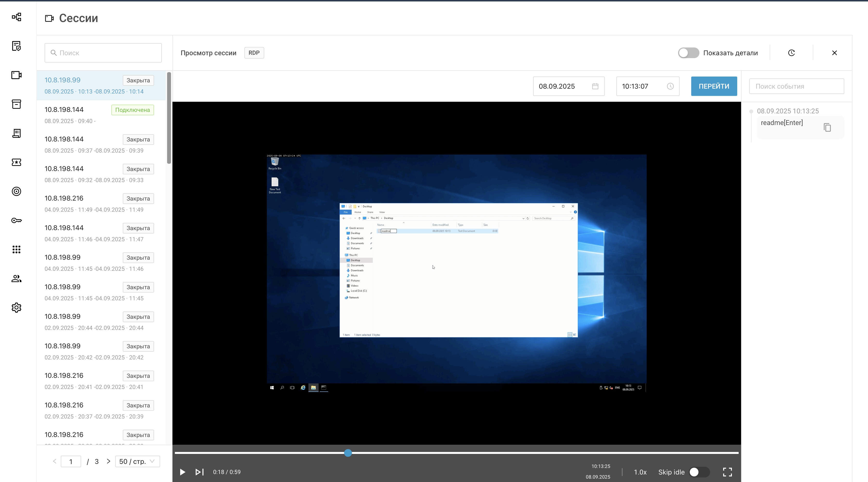Click the Поиск события input field
The width and height of the screenshot is (868, 482).
coord(796,86)
